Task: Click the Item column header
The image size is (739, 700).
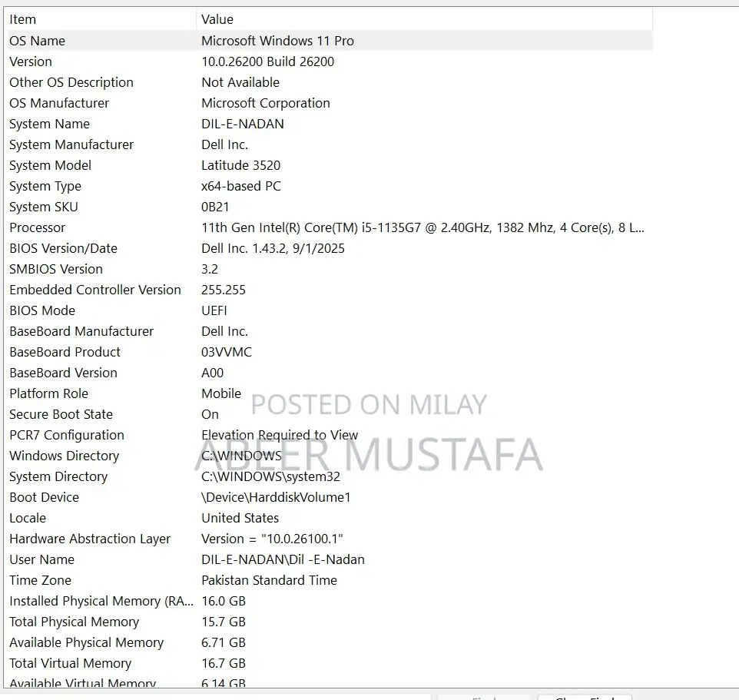Action: coord(23,19)
